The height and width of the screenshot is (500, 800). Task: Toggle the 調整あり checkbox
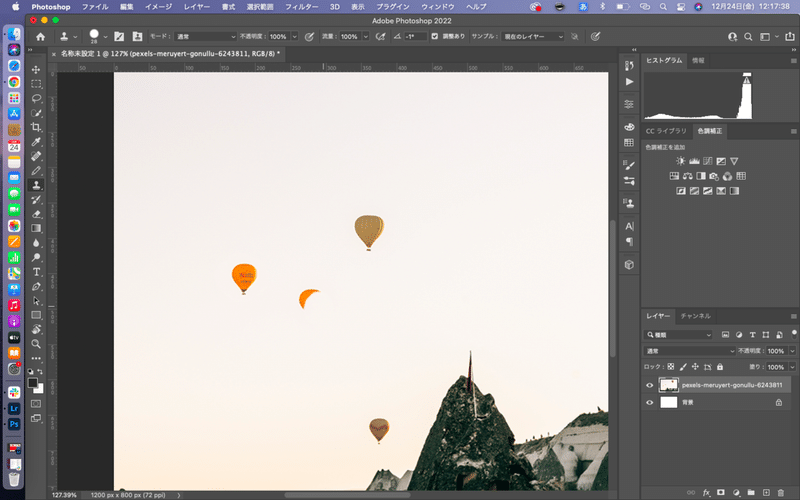click(435, 36)
